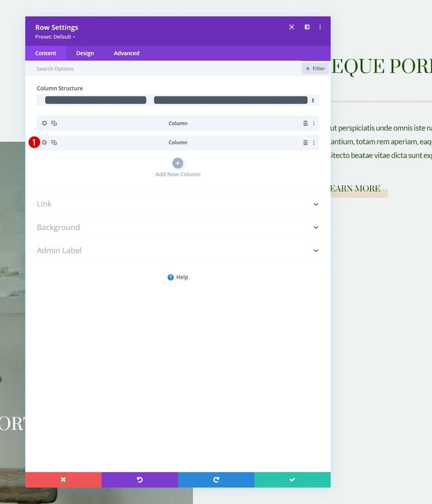The image size is (432, 504).
Task: Open the Preset Default dropdown
Action: coord(54,37)
